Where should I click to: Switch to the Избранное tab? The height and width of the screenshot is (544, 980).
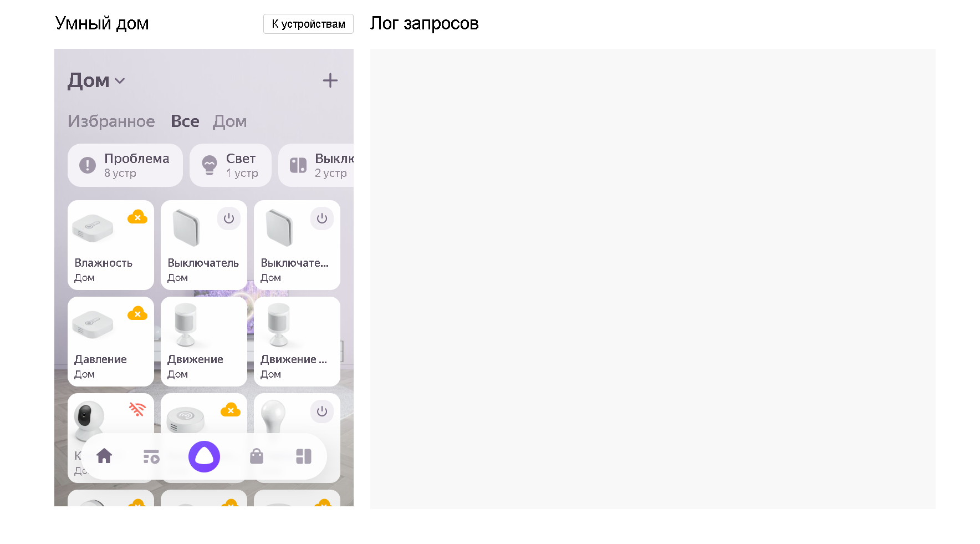pyautogui.click(x=111, y=121)
